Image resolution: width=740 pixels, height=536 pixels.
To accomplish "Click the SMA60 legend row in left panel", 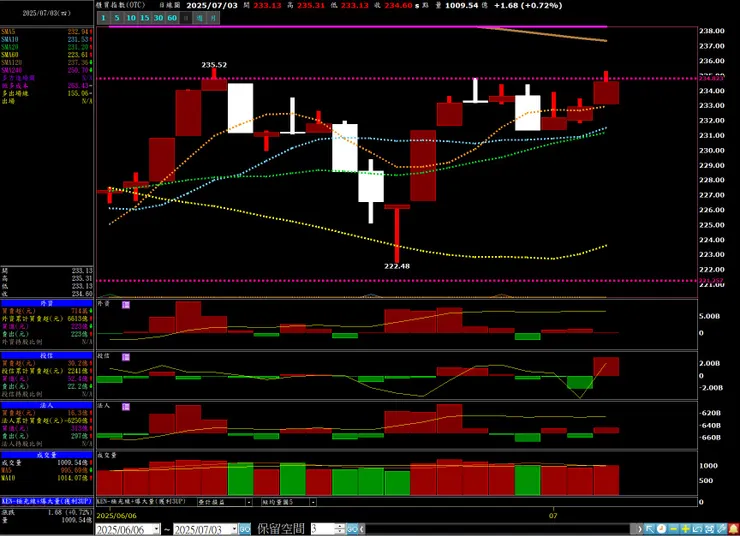I will pos(47,55).
